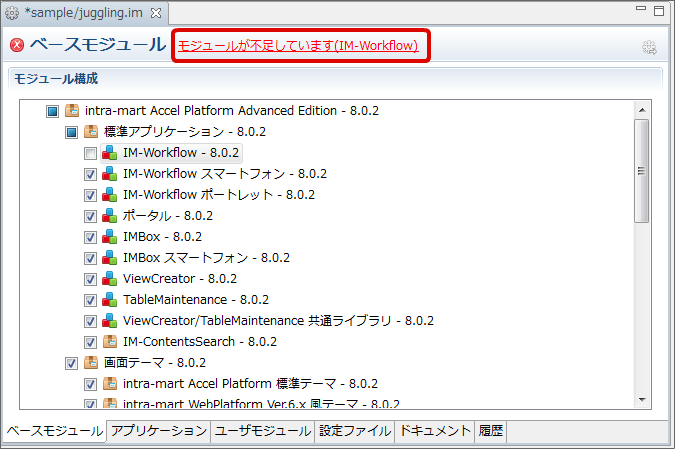Switch to the アプリケーション tab
The height and width of the screenshot is (449, 675).
click(x=158, y=431)
